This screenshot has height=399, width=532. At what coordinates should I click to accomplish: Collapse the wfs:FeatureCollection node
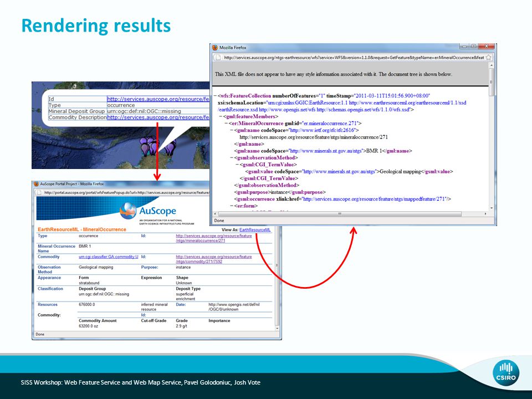(216, 96)
